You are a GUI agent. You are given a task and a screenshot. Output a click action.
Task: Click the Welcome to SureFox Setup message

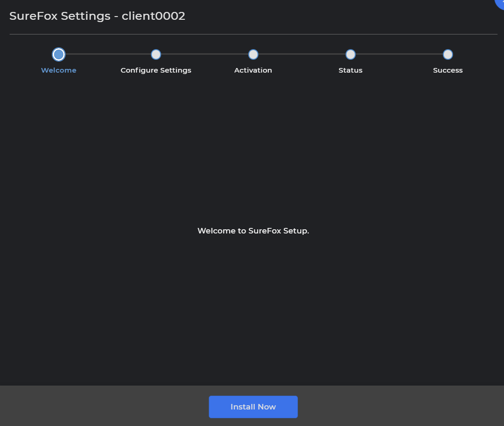coord(253,231)
